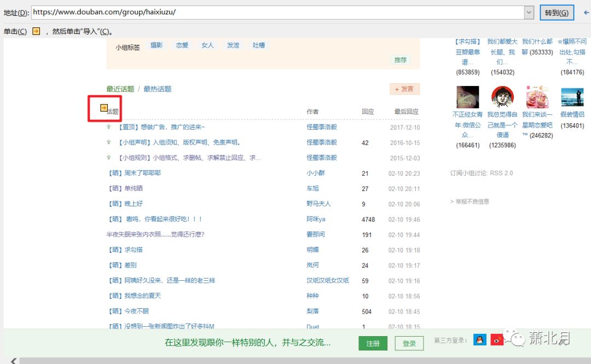Image resolution: width=591 pixels, height=364 pixels.
Task: Open the 【晒】单纯晒 topic
Action: pyautogui.click(x=125, y=188)
